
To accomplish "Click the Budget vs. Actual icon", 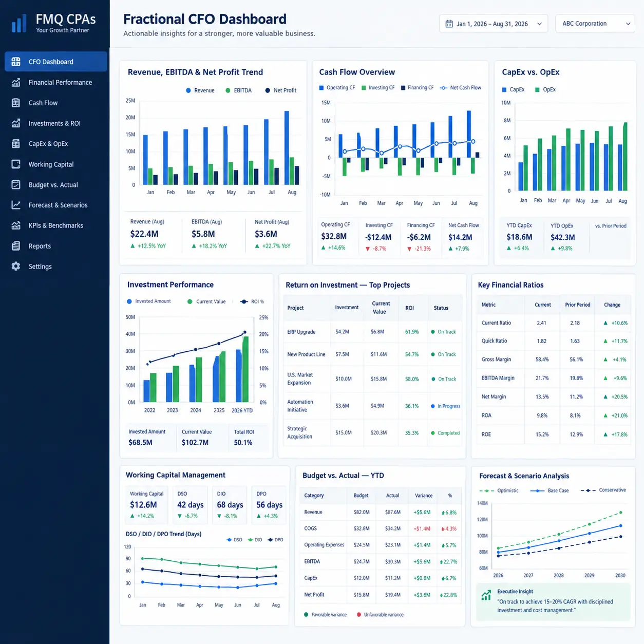I will (16, 184).
